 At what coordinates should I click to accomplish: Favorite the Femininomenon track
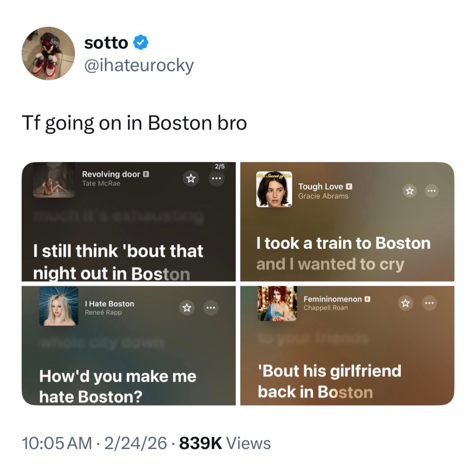tap(406, 303)
